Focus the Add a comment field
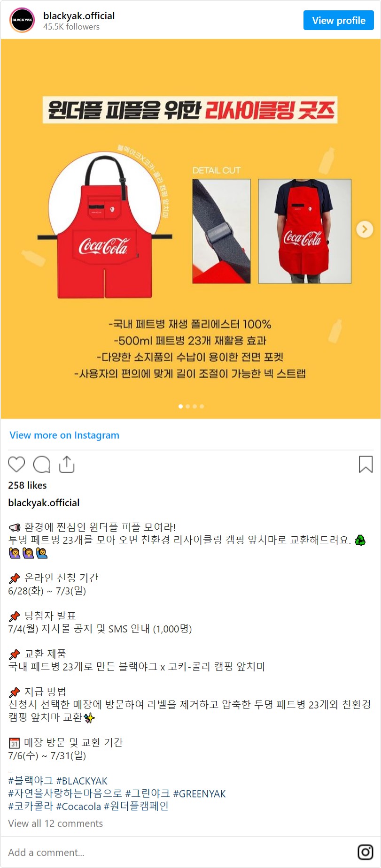The width and height of the screenshot is (381, 868). 179,853
